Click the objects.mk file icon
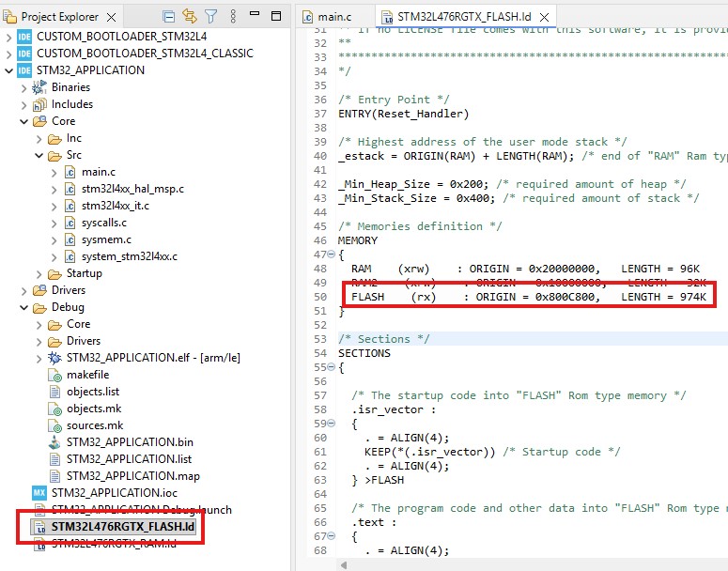 tap(54, 409)
